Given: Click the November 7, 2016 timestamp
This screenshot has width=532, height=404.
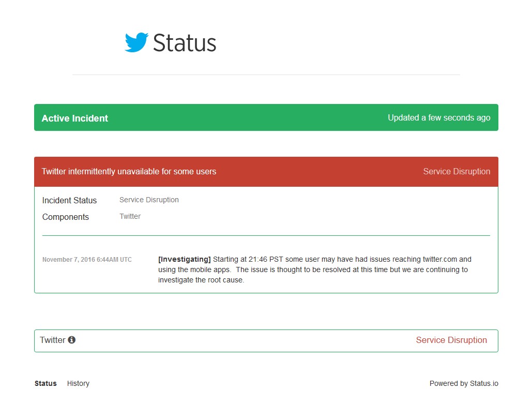Looking at the screenshot, I should pos(87,260).
